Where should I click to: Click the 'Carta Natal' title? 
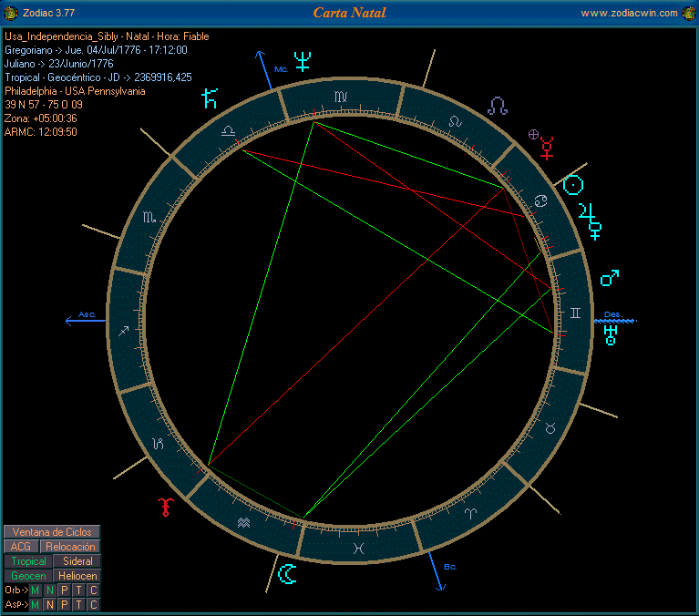pos(350,13)
